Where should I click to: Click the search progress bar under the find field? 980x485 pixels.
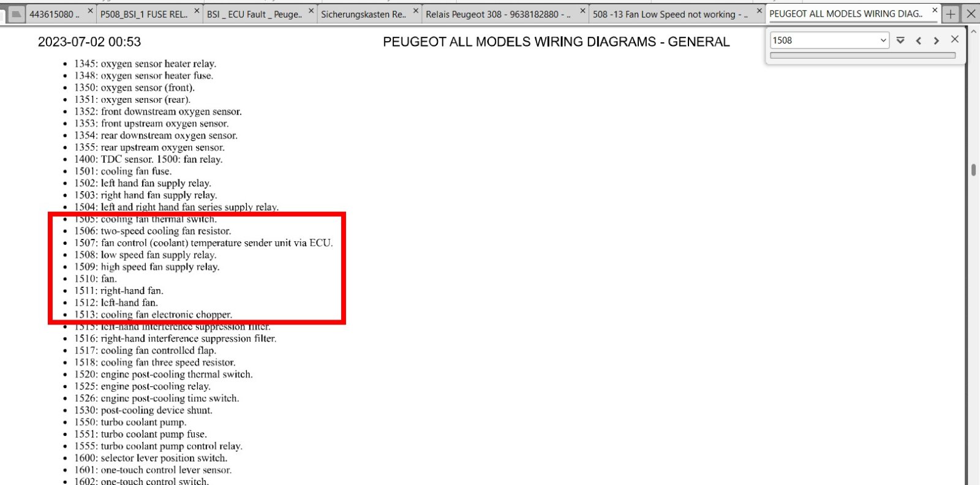(x=862, y=55)
